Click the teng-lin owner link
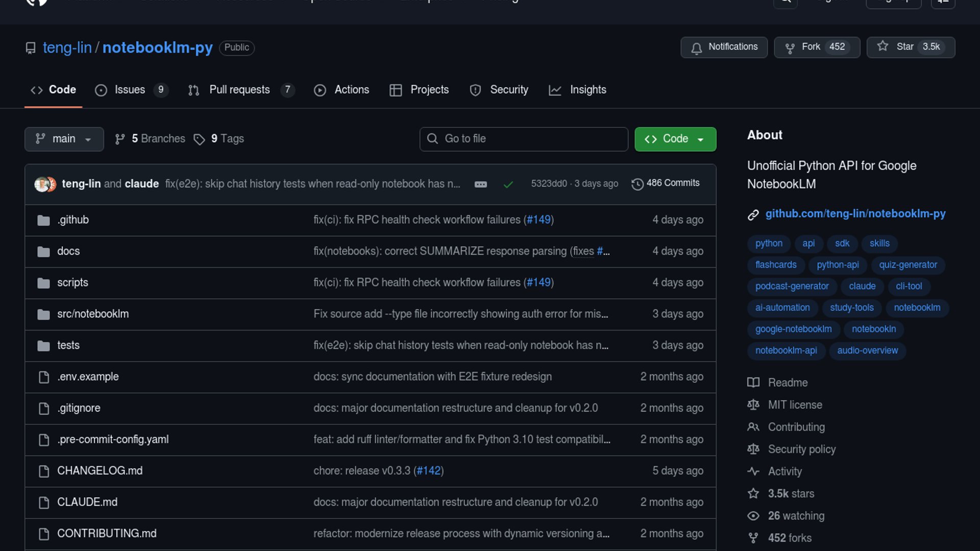This screenshot has height=551, width=980. (x=67, y=47)
